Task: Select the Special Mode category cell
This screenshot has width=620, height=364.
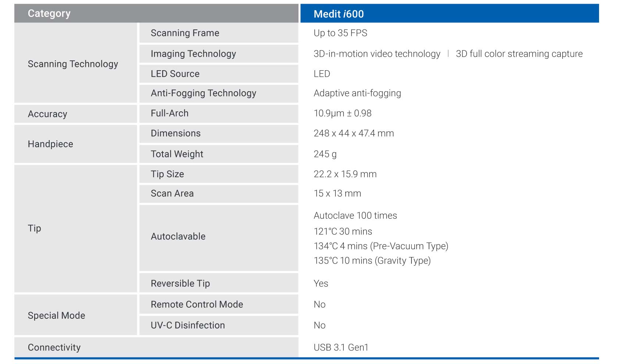Action: [75, 315]
